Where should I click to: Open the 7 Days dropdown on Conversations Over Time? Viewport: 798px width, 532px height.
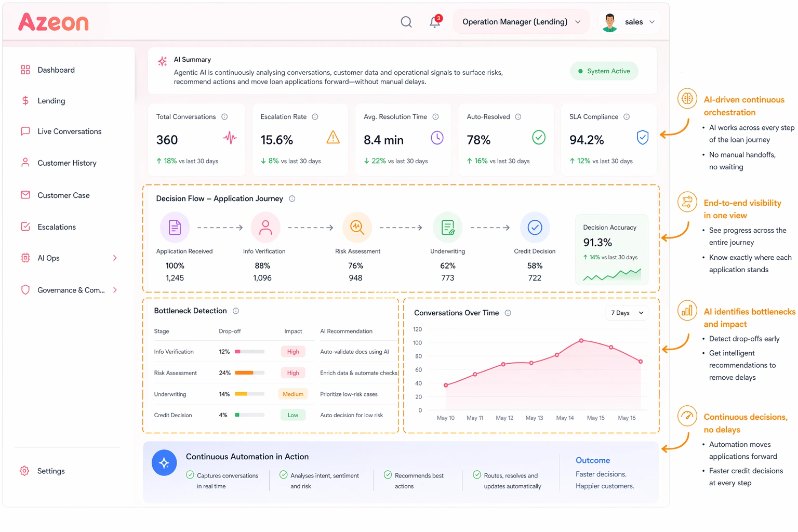tap(627, 313)
